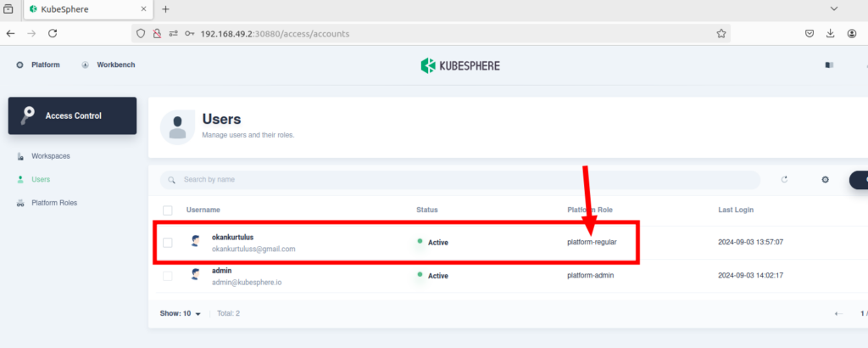The image size is (868, 348).
Task: Tick the checkbox for okankurtulus
Action: [168, 242]
